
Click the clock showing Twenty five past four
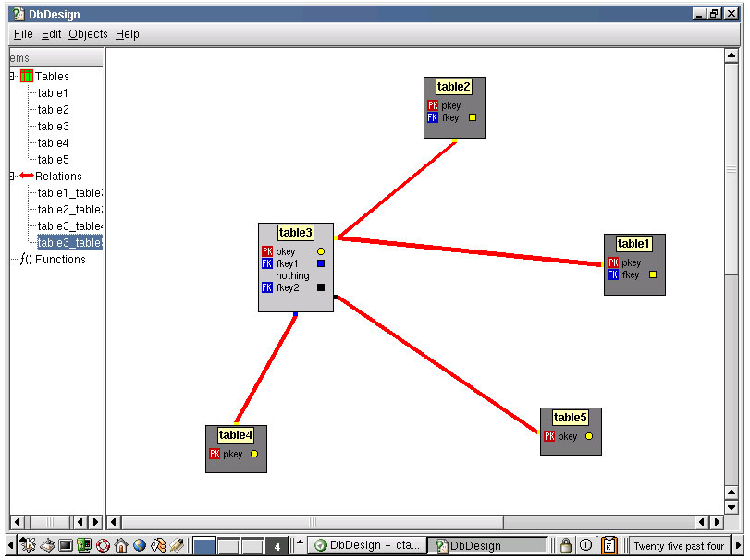pyautogui.click(x=682, y=545)
